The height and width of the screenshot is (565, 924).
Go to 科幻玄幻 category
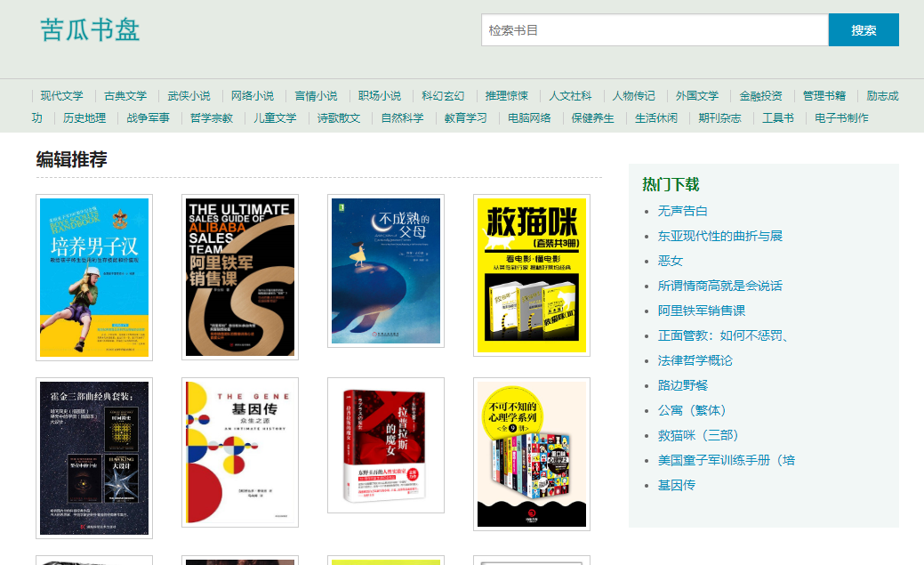pyautogui.click(x=443, y=95)
